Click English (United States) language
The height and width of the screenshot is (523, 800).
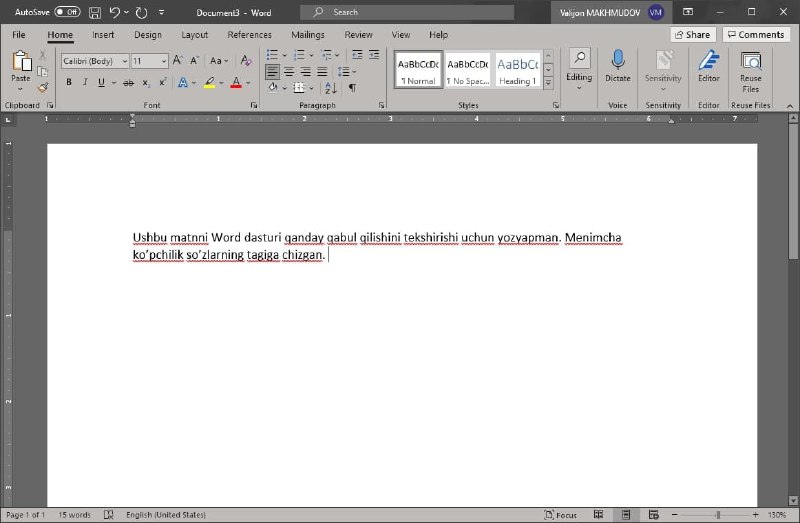[x=166, y=515]
